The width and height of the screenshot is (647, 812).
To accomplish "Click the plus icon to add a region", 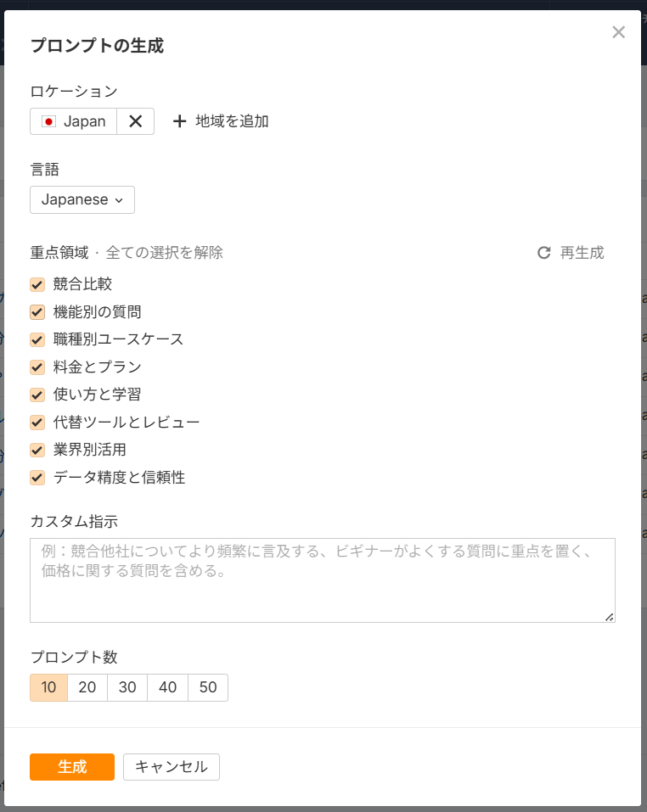I will point(179,121).
